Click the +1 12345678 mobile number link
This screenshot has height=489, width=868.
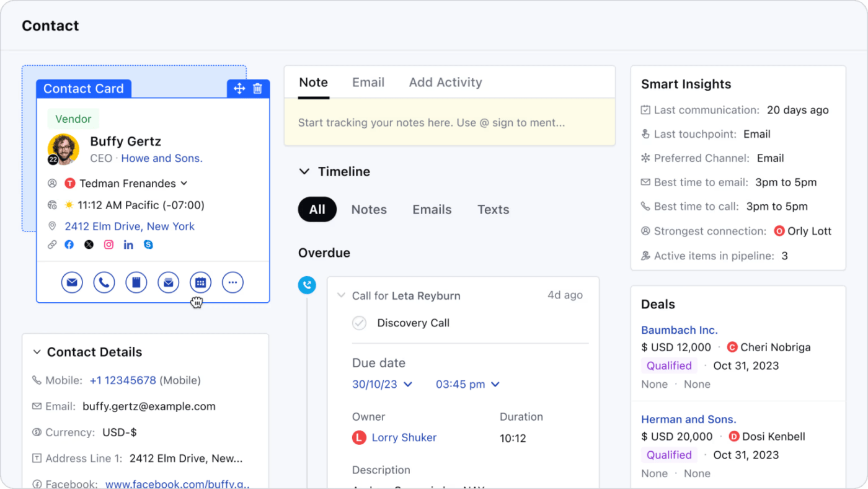[x=123, y=380]
